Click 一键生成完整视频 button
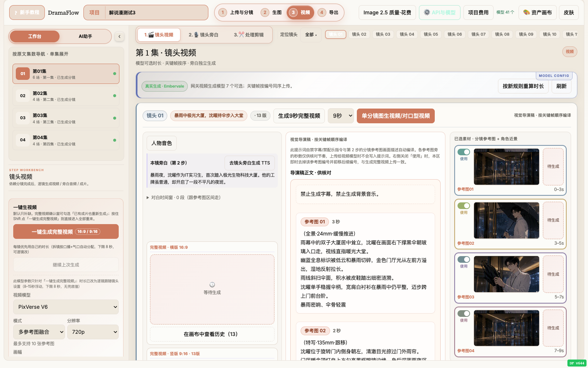 pos(66,231)
